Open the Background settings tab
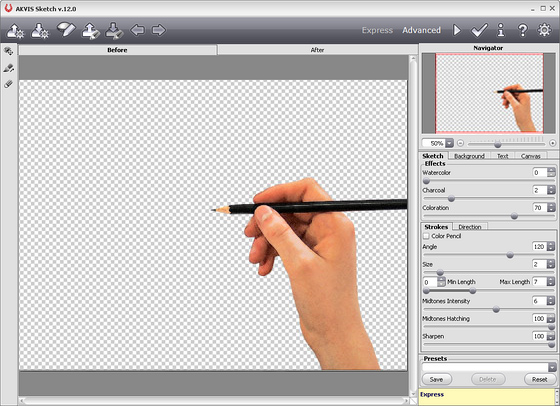Viewport: 560px width, 406px height. (469, 156)
